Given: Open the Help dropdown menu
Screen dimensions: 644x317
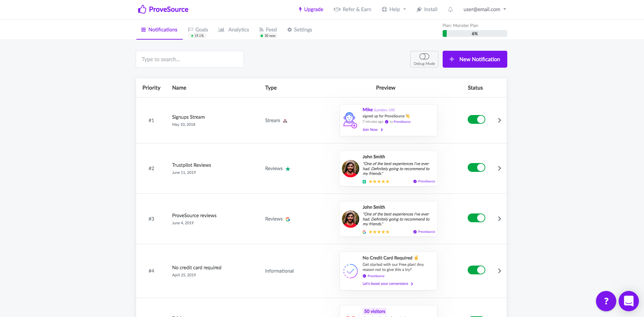Looking at the screenshot, I should (394, 9).
